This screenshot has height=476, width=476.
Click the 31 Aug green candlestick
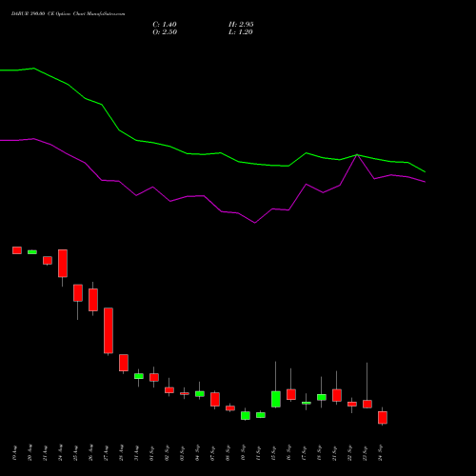pos(139,376)
